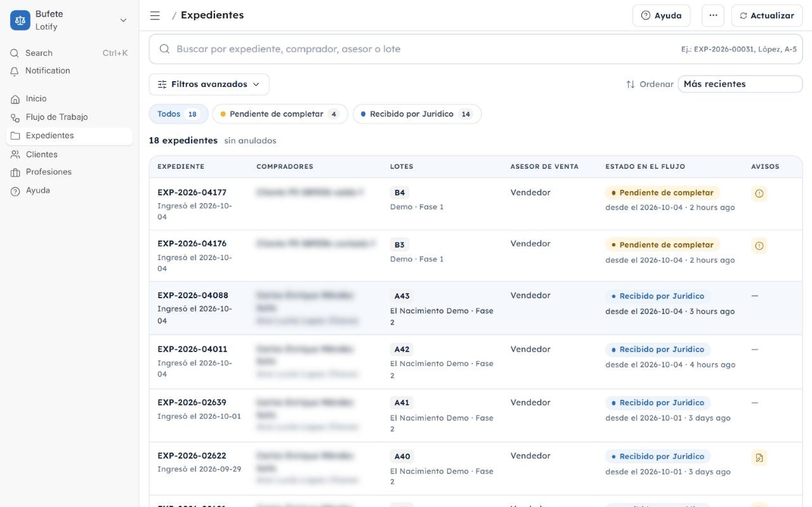812x507 pixels.
Task: Open Notification in the sidebar
Action: coord(69,71)
